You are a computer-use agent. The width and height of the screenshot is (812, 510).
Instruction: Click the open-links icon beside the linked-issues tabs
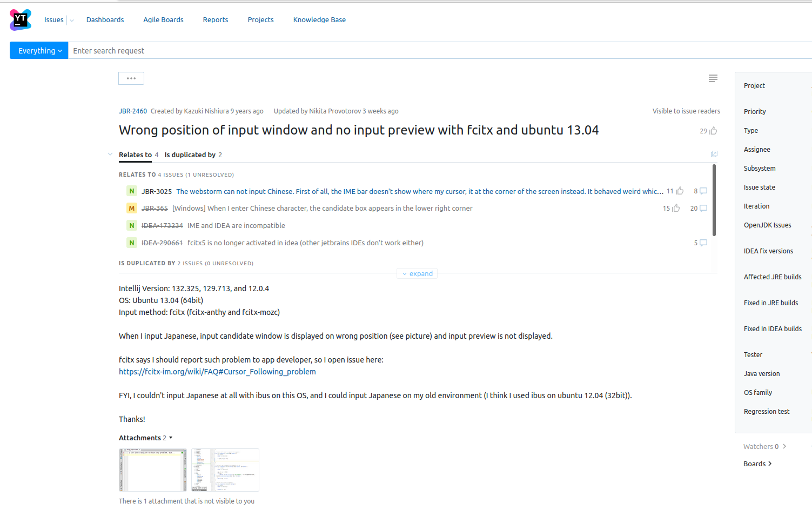tap(714, 154)
